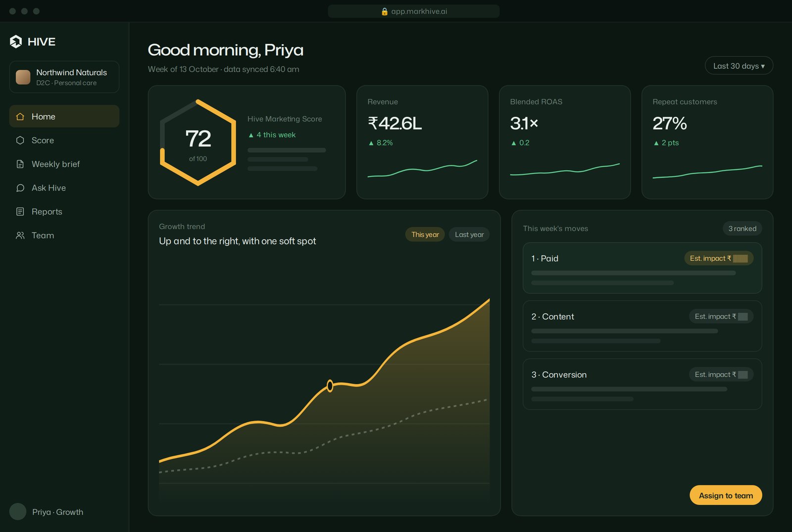Click the app.markhive.ai address bar
The width and height of the screenshot is (792, 532).
point(413,11)
